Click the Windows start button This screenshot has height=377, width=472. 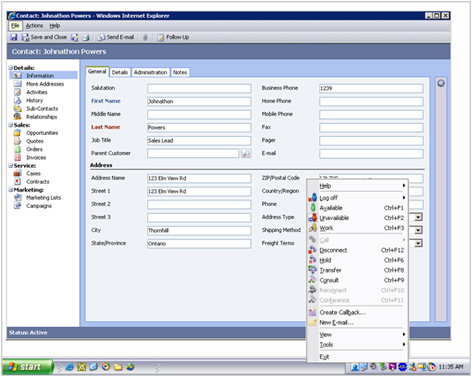click(x=27, y=367)
